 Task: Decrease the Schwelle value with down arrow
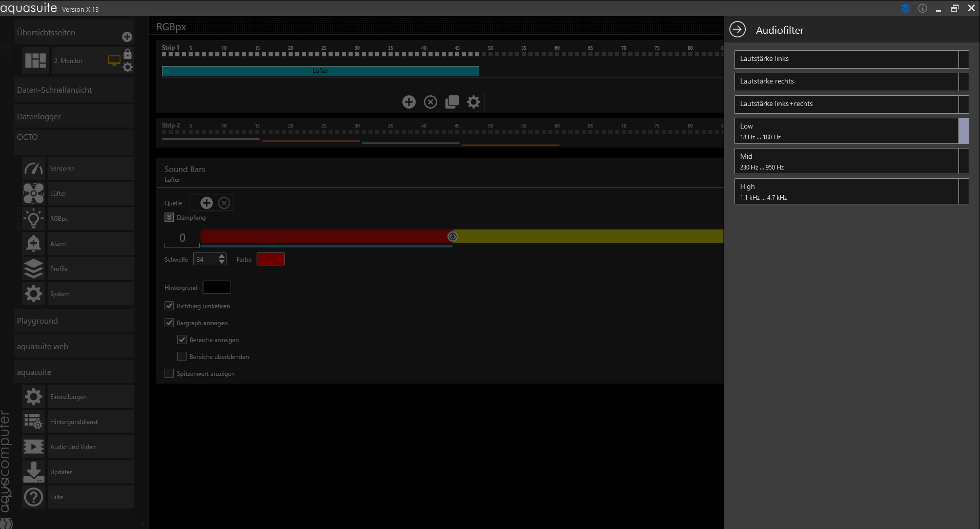coord(222,262)
